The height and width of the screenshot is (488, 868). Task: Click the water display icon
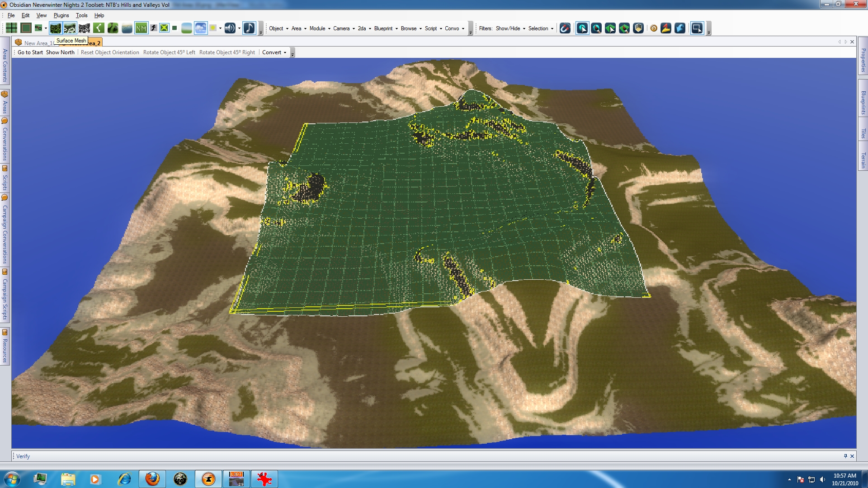127,28
